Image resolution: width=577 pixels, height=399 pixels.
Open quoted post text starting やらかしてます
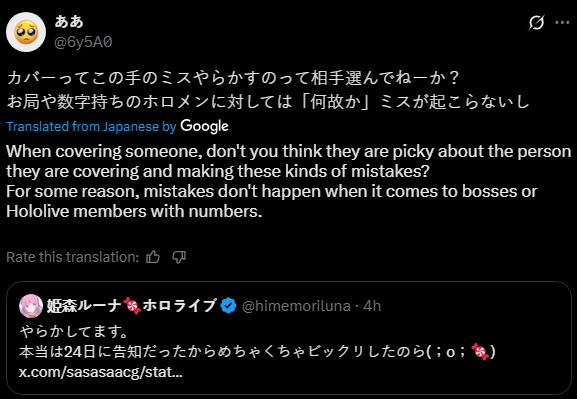257,342
